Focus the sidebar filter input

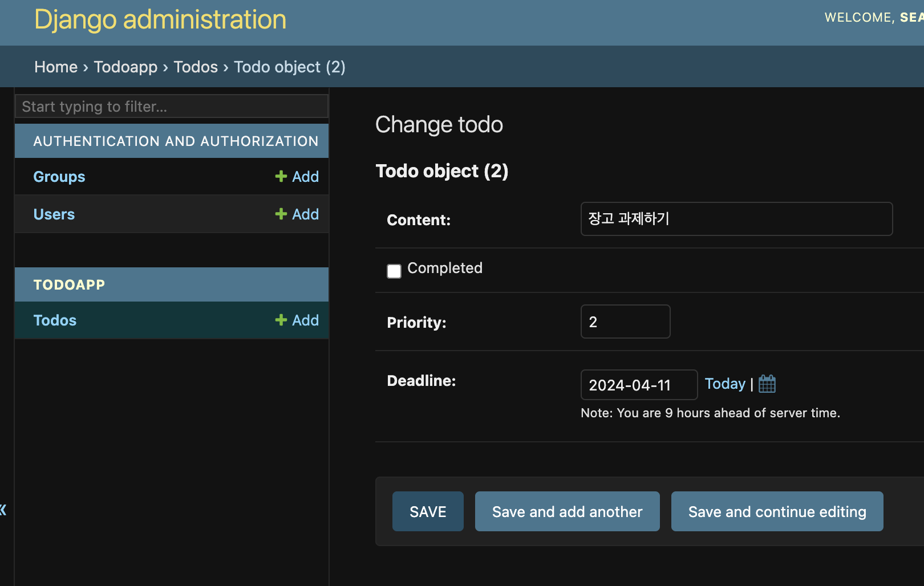172,107
